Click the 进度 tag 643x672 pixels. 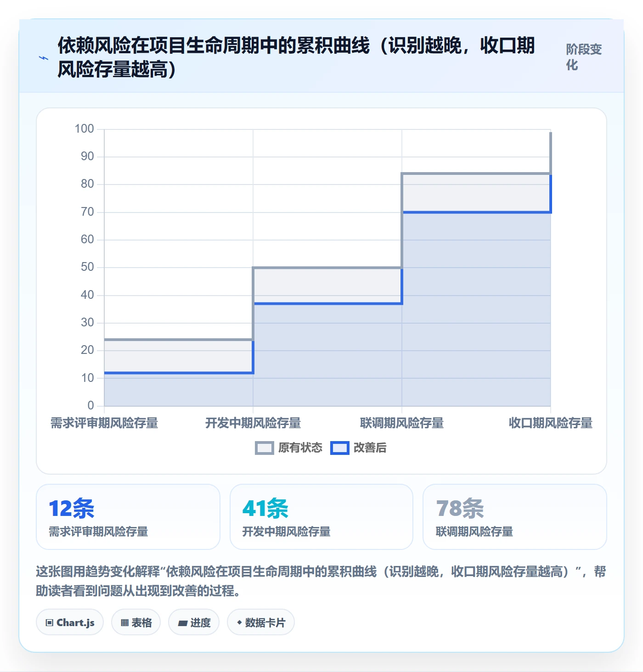[x=194, y=622]
